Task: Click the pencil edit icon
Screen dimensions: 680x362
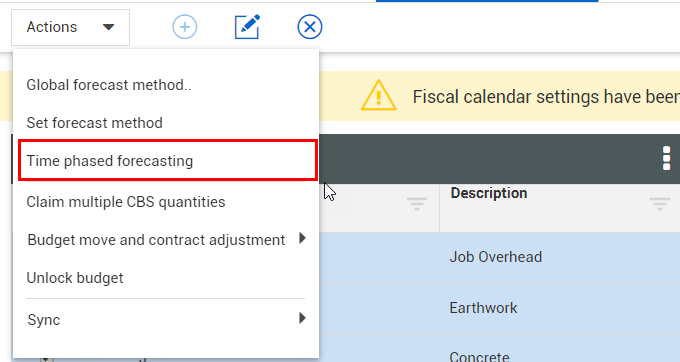Action: pos(247,27)
